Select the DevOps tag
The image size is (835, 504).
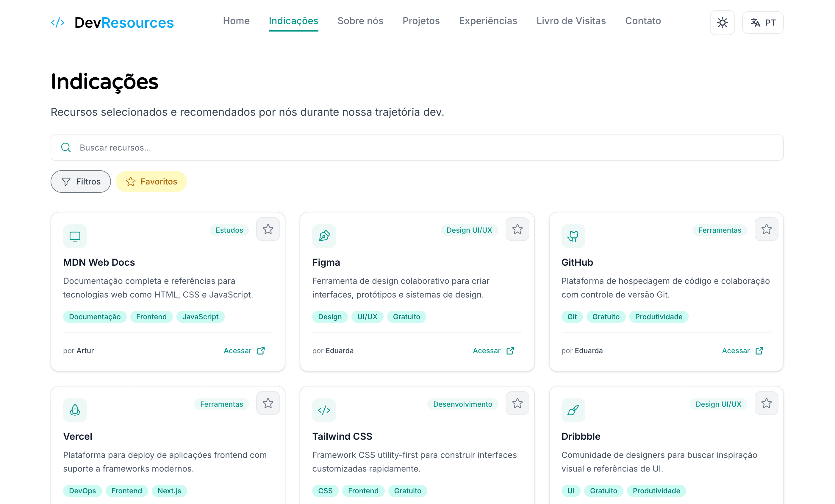tap(82, 491)
